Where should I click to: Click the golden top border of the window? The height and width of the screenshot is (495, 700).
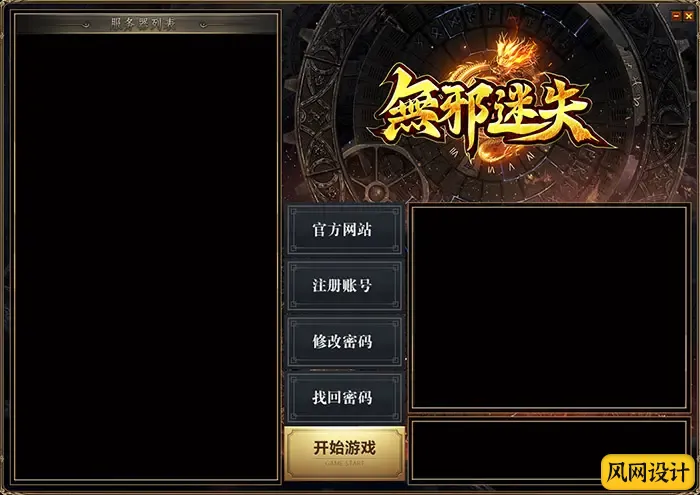[x=350, y=2]
